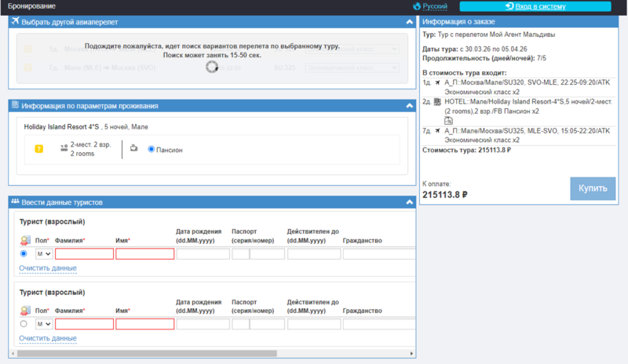Select the Пансион meal radio button
This screenshot has height=364, width=628.
(x=152, y=149)
